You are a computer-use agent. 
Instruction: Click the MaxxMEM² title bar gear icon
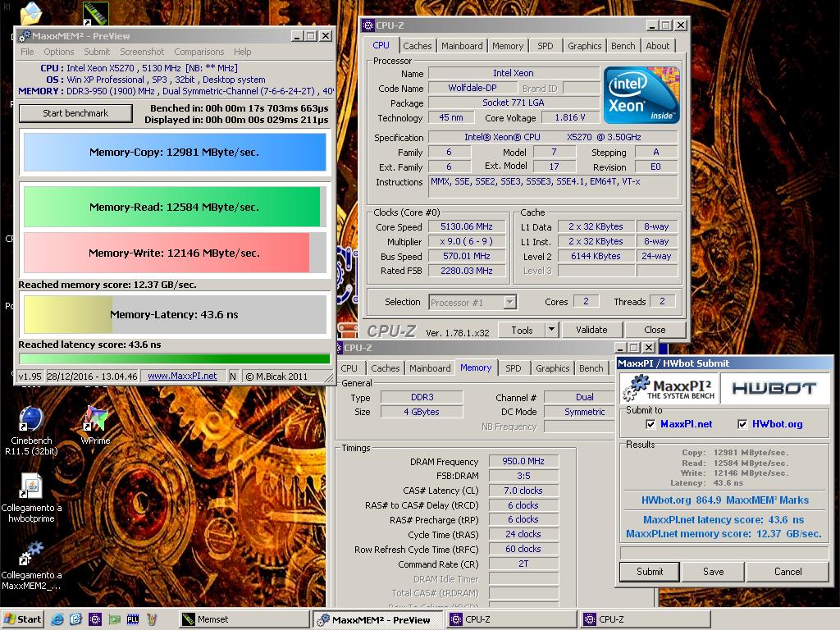[25, 36]
